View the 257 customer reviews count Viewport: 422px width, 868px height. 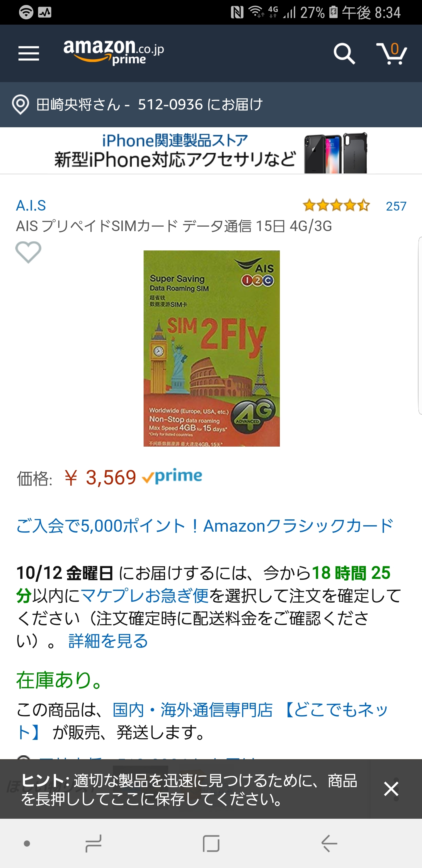pyautogui.click(x=396, y=206)
